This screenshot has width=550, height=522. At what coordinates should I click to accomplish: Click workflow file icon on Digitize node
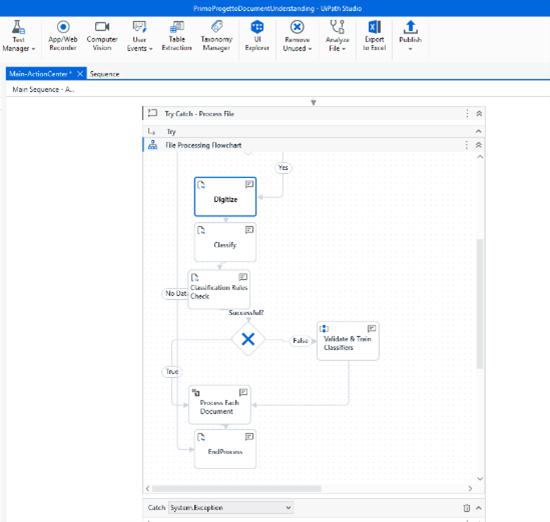pos(201,185)
